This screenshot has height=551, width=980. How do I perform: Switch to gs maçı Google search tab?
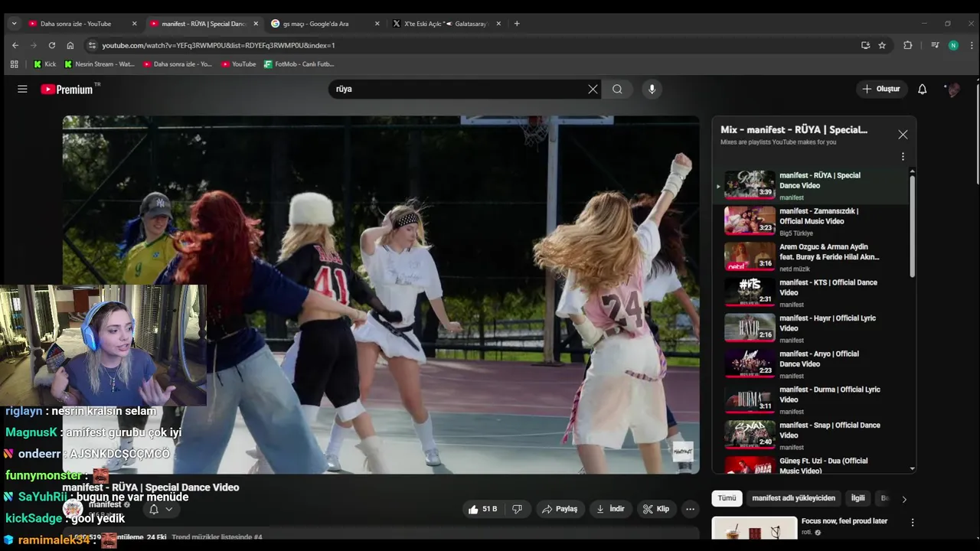[x=315, y=24]
